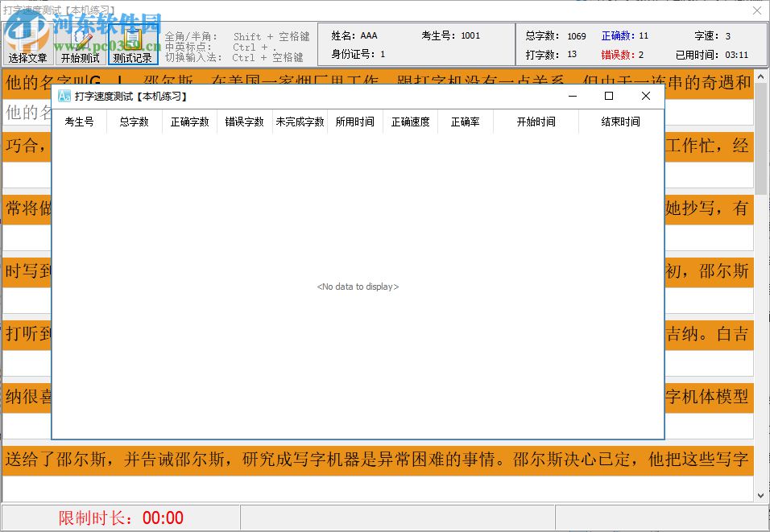
Task: Click the 正确率 column header
Action: point(465,122)
